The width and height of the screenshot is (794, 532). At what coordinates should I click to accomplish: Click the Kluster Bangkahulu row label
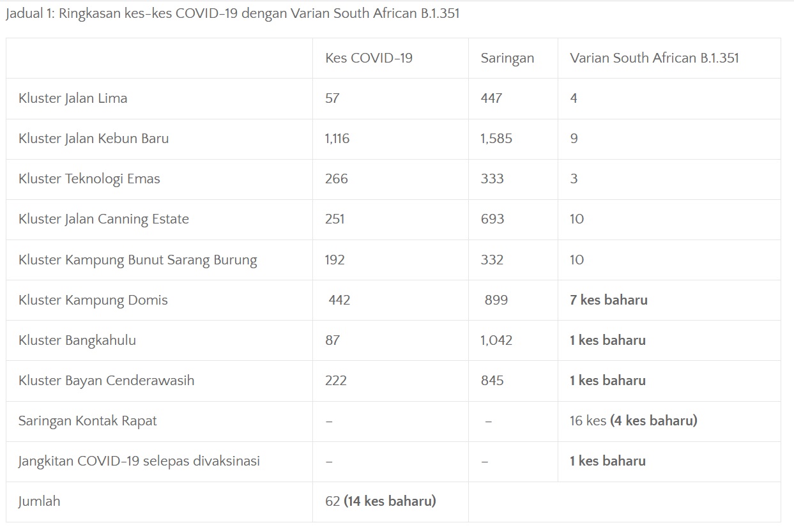77,340
